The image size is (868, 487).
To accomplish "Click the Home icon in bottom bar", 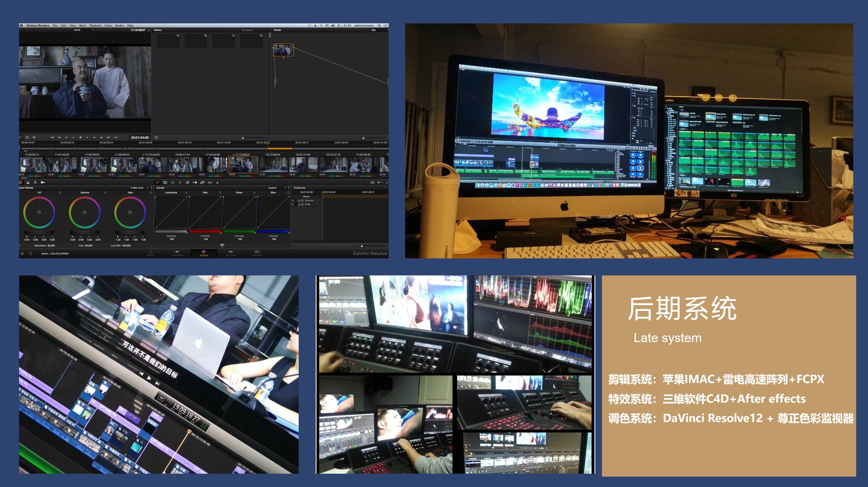I will (22, 253).
